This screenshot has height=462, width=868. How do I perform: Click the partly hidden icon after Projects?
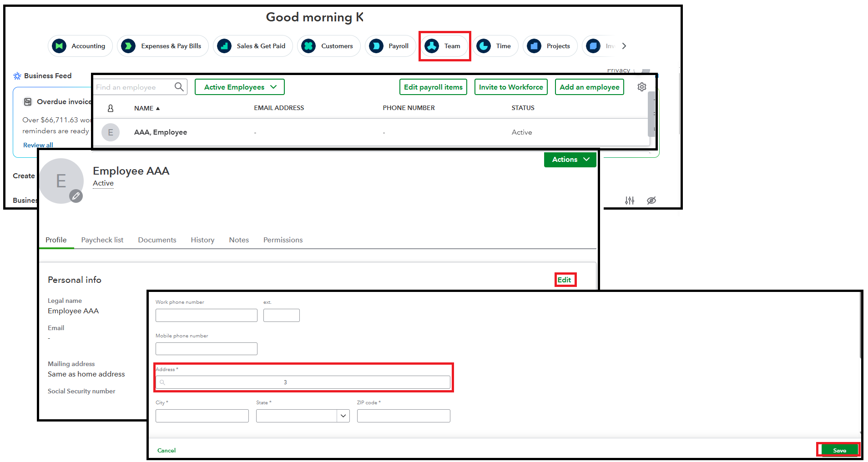[593, 46]
